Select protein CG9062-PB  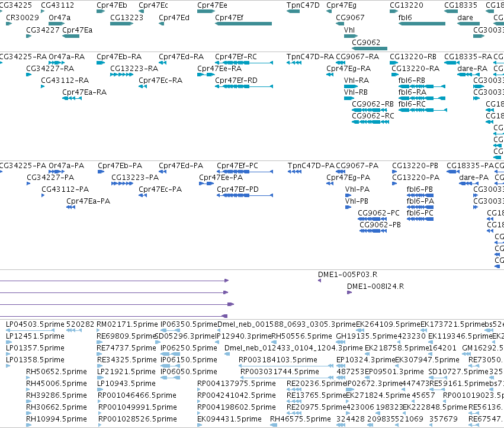coord(380,225)
